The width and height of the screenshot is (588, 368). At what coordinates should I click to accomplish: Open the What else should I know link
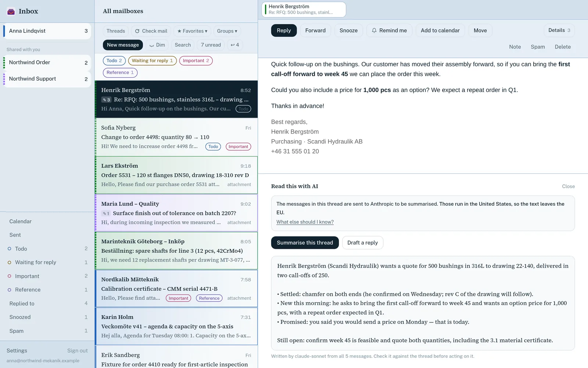[305, 222]
